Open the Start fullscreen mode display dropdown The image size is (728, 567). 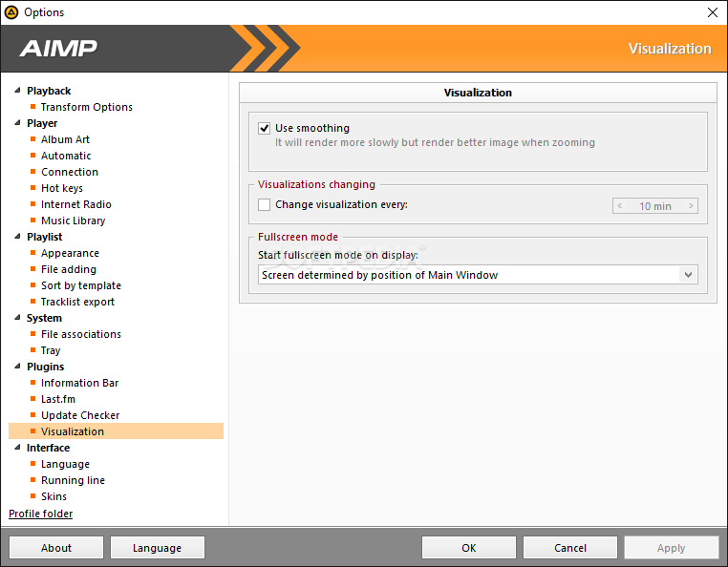(688, 275)
